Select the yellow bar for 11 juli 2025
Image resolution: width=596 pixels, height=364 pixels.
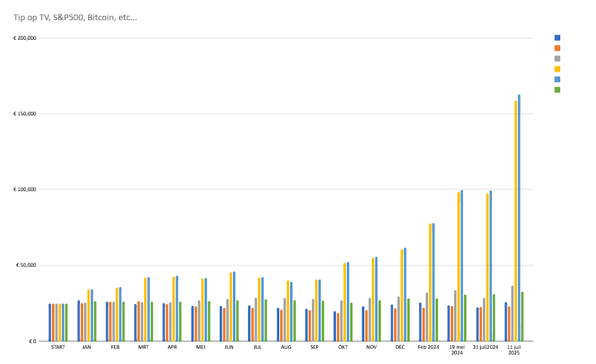516,221
